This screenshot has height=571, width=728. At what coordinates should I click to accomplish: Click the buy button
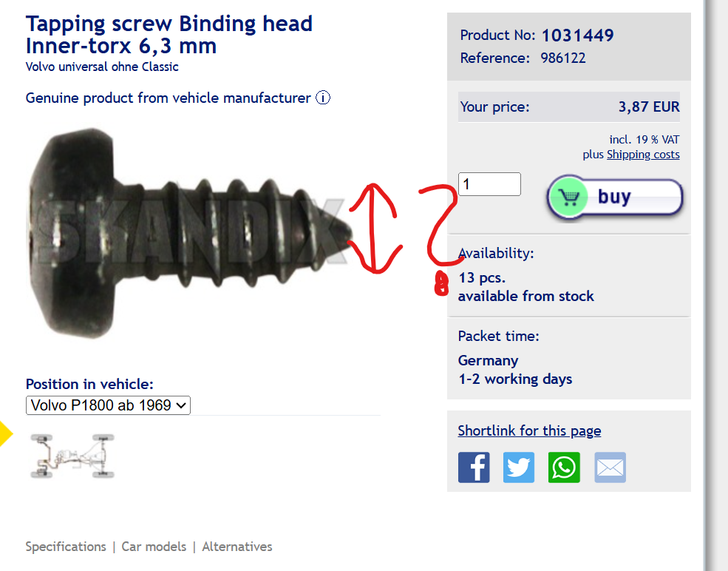[x=615, y=197]
